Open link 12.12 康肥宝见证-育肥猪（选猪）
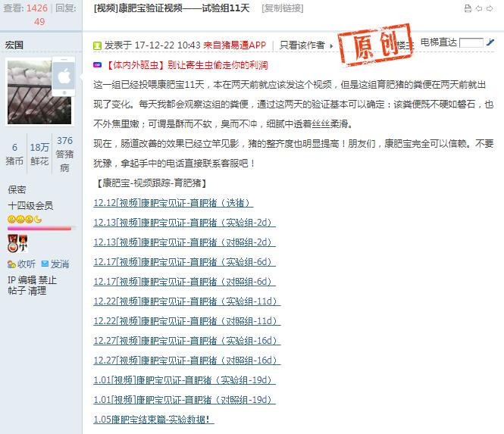Viewport: 504px width, 434px height. coord(174,203)
